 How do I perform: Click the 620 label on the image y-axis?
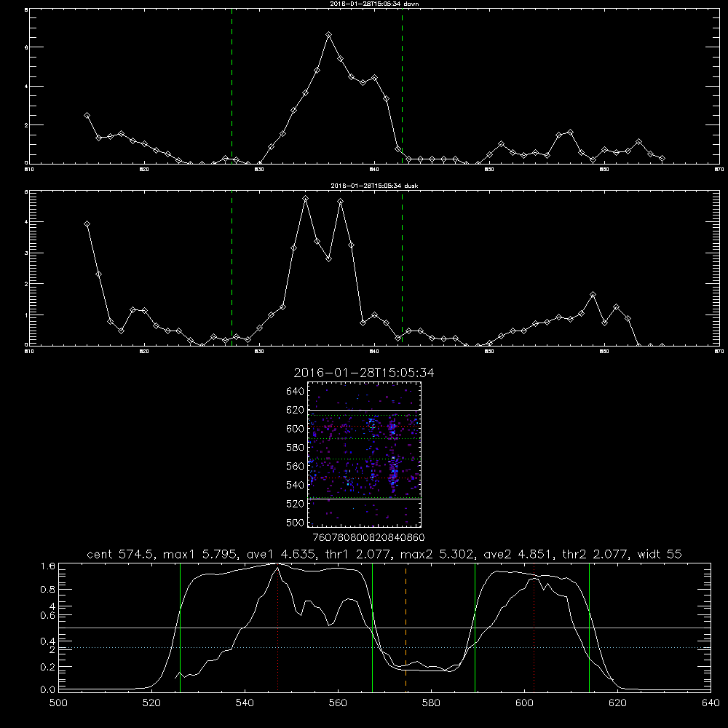tap(296, 410)
